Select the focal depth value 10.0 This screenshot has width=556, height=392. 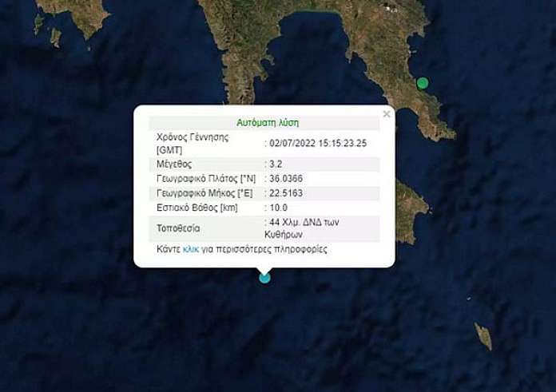tap(278, 208)
